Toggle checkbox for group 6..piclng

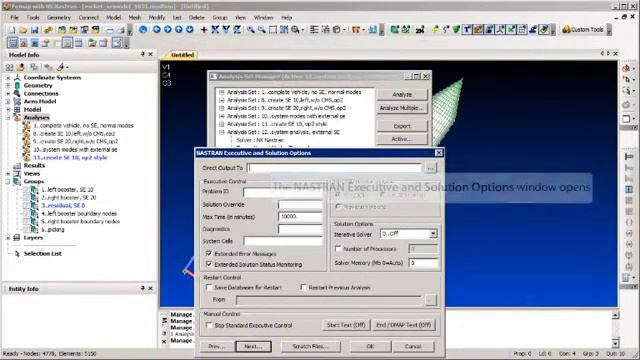tap(26, 229)
